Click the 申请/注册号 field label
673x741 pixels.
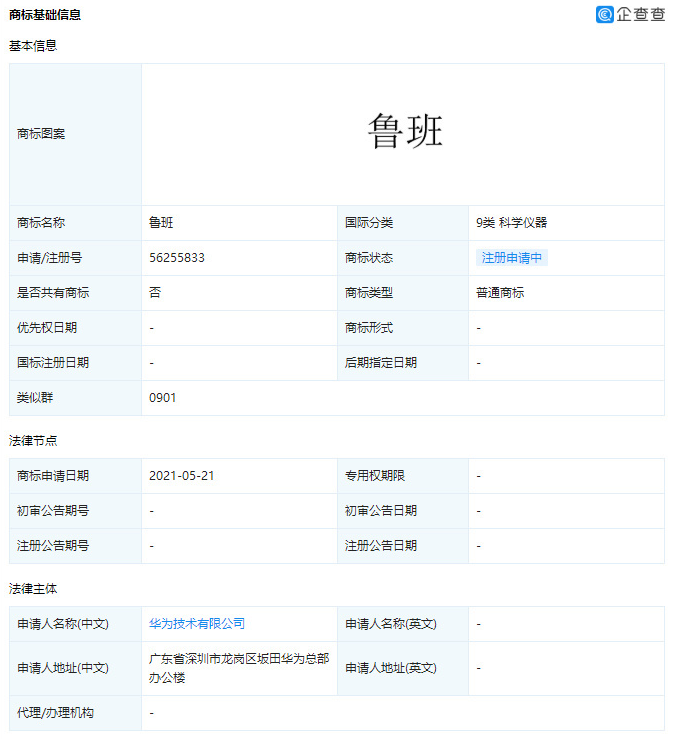(x=49, y=258)
